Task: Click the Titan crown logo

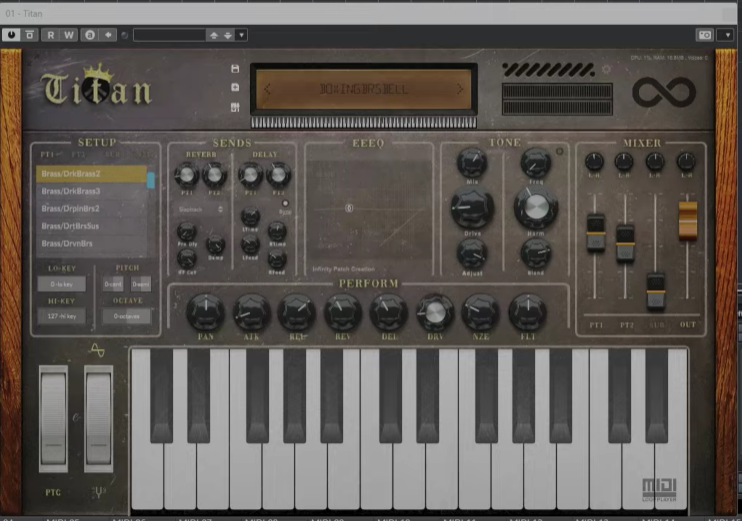Action: [x=97, y=85]
